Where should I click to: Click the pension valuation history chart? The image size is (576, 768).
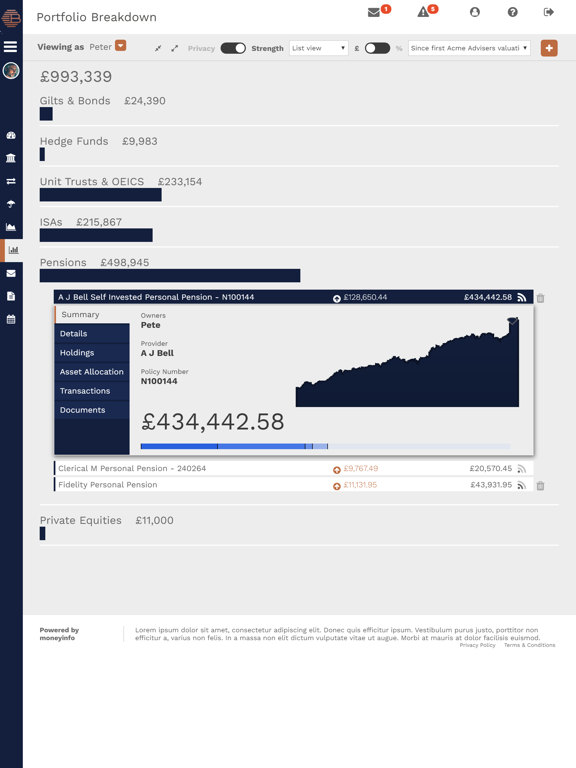tap(407, 362)
